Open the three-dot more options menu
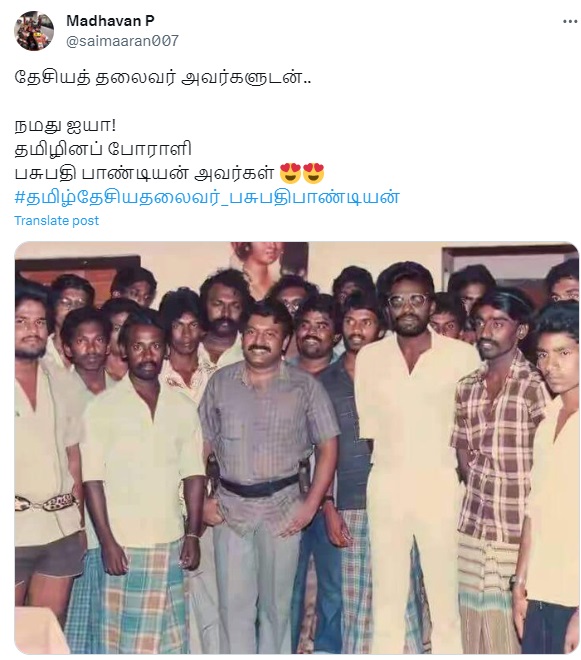Screen dimensions: 581x660 click(570, 21)
